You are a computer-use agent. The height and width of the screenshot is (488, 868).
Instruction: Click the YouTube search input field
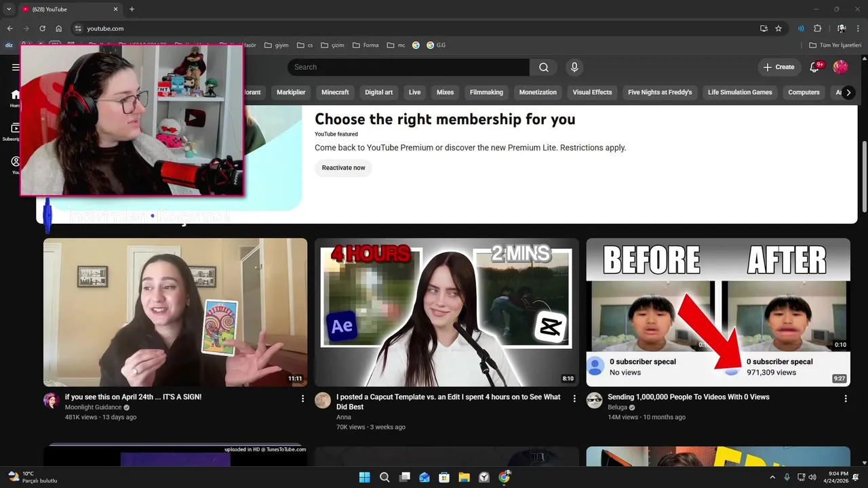click(x=408, y=67)
